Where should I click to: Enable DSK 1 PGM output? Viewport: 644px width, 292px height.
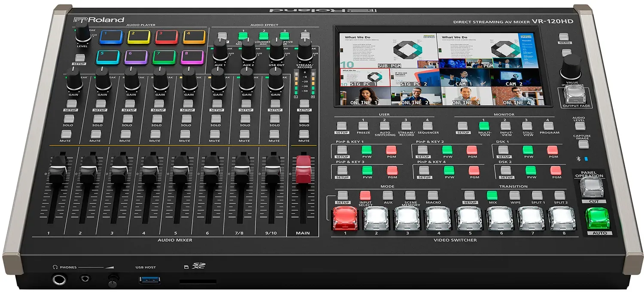tap(553, 150)
